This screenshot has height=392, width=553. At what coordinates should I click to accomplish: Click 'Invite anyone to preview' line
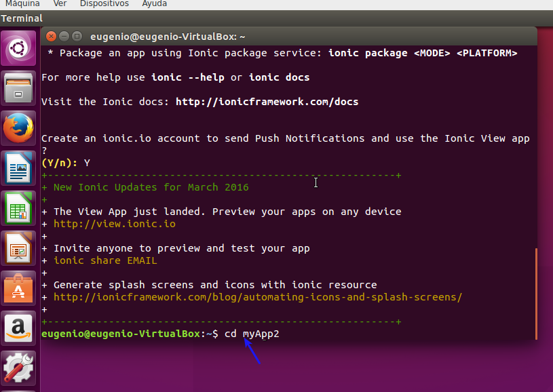pyautogui.click(x=182, y=248)
